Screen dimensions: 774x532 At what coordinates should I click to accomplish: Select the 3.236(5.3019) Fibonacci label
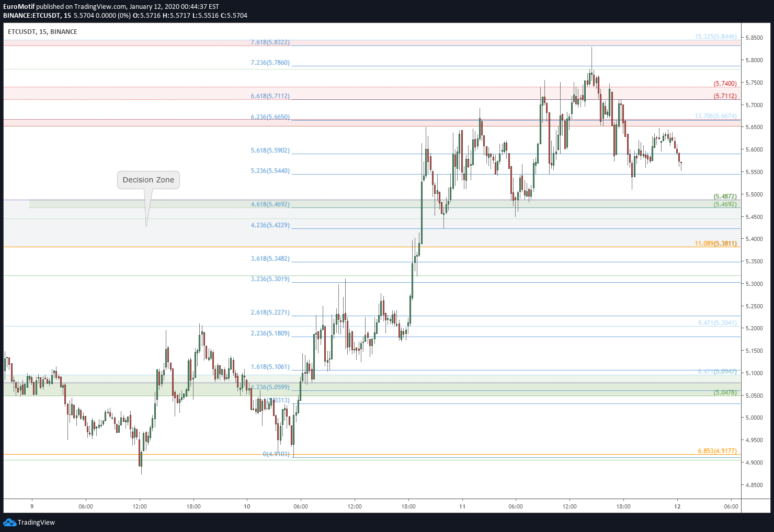270,279
